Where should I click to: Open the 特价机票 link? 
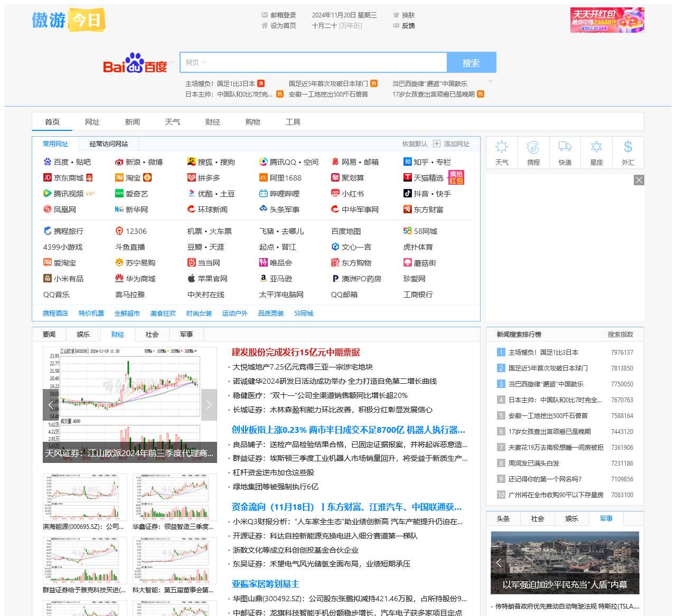click(x=91, y=313)
